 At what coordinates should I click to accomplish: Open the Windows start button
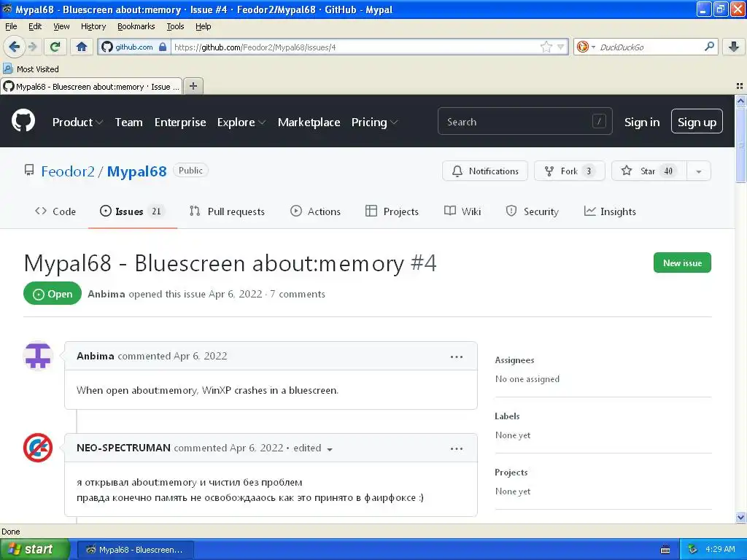coord(34,549)
